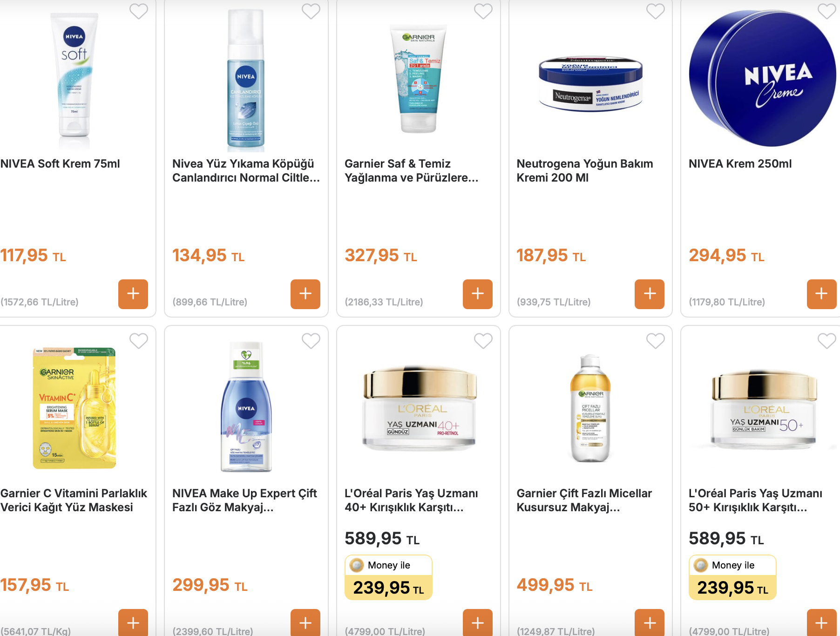Open Garnier Çift Fazlı Micellar product link
This screenshot has height=636, width=840.
pyautogui.click(x=584, y=500)
